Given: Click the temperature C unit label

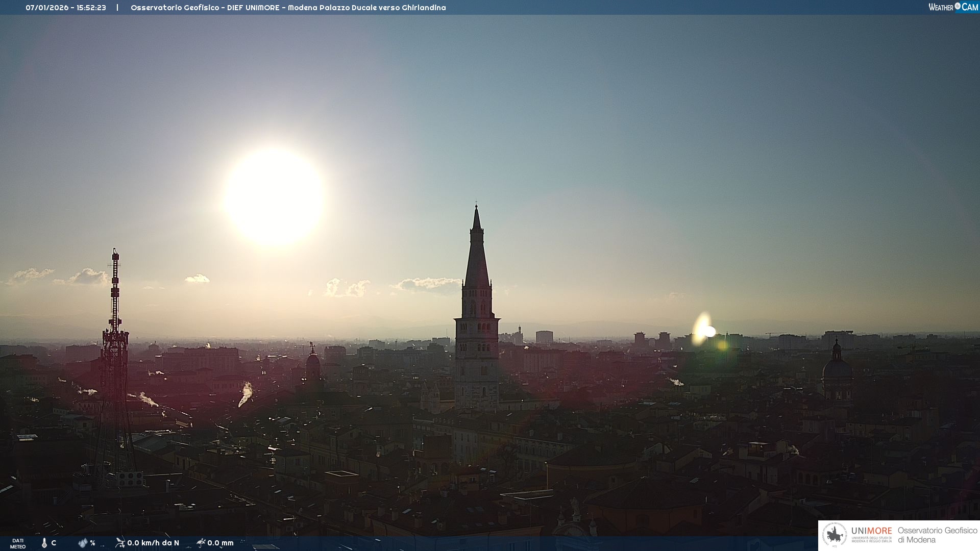Looking at the screenshot, I should coord(54,543).
